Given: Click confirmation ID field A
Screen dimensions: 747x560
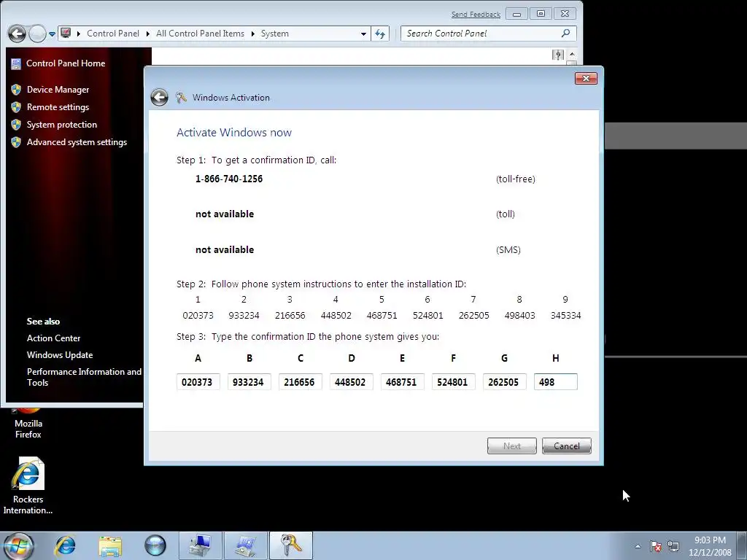Looking at the screenshot, I should tap(198, 382).
